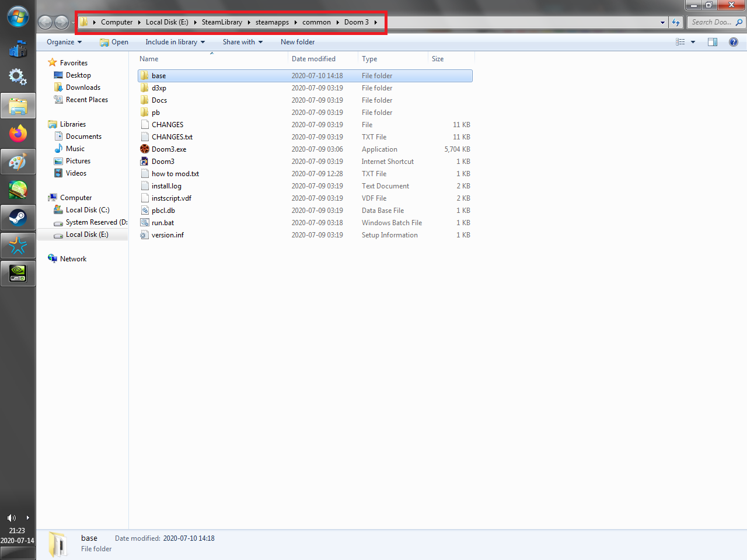The width and height of the screenshot is (747, 560).
Task: Open the Videos library
Action: 76,173
